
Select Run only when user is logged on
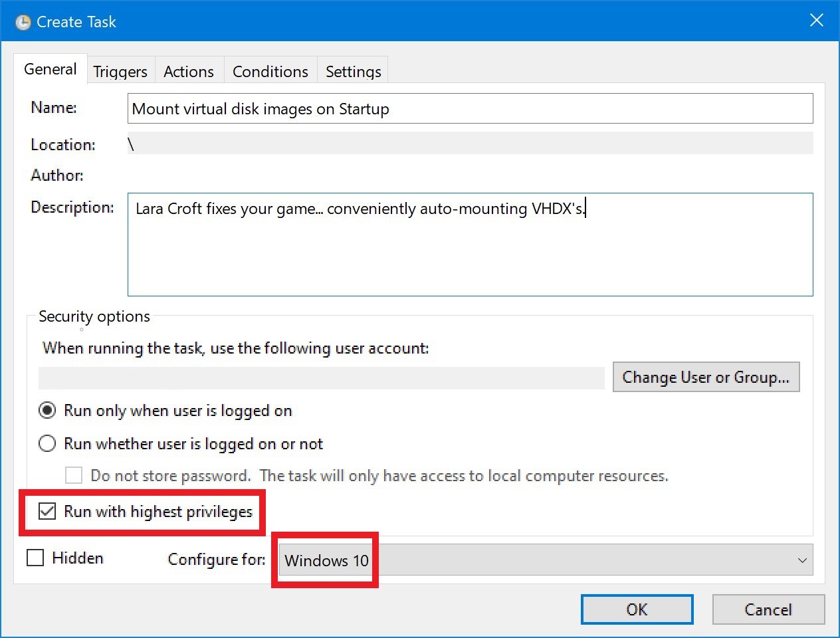tap(47, 411)
